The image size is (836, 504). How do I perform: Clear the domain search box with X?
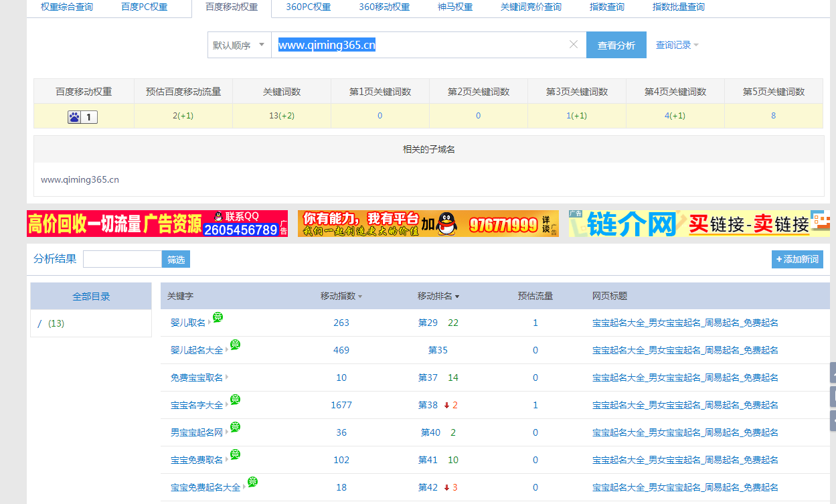pos(574,45)
